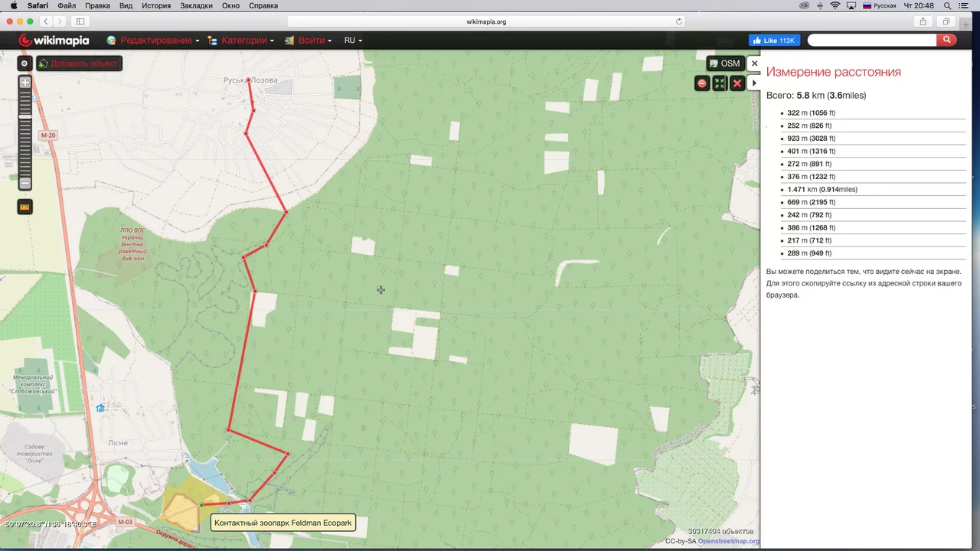Screen dimensions: 980x551
Task: Open the Файл menu
Action: click(67, 5)
